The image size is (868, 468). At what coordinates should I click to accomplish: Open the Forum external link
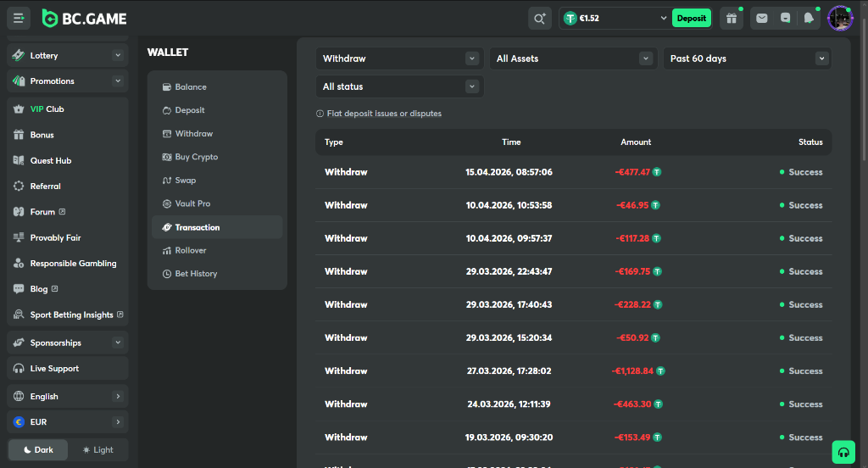click(68, 212)
